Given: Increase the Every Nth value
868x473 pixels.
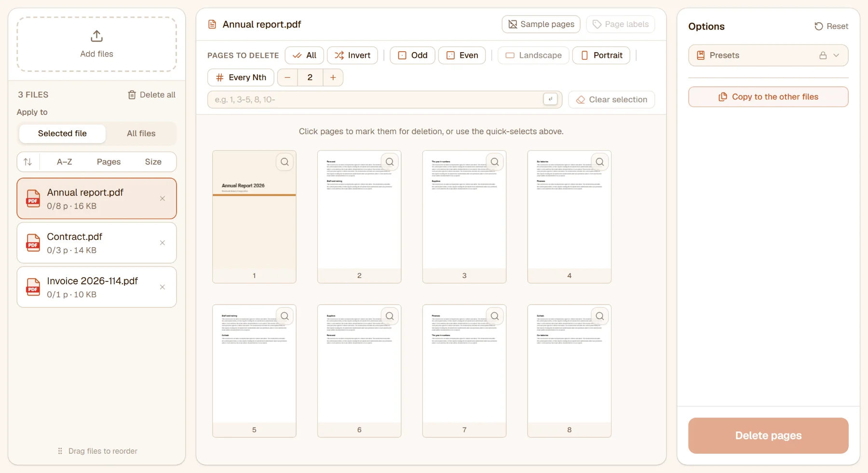Looking at the screenshot, I should pos(333,77).
